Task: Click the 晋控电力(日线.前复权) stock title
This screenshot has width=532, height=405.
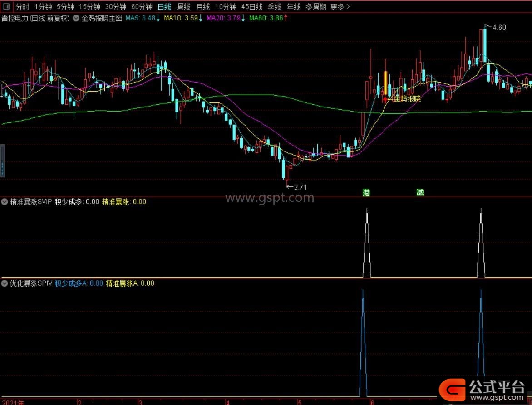Action: tap(35, 18)
